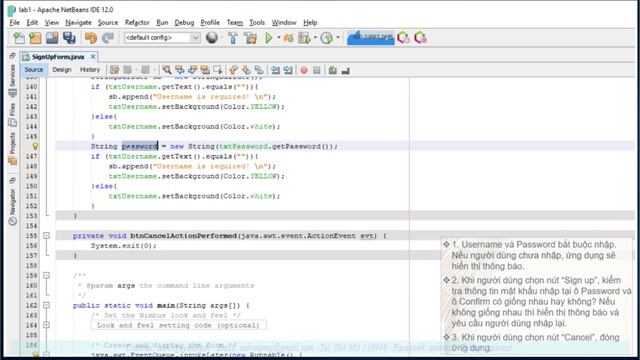Image resolution: width=640 pixels, height=360 pixels.
Task: Click the selected word password
Action: point(140,146)
